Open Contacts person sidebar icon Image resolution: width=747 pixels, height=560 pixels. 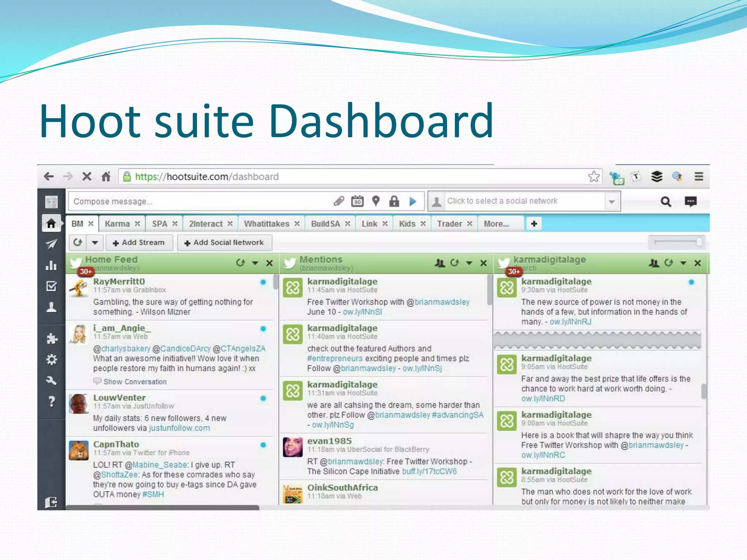(51, 307)
